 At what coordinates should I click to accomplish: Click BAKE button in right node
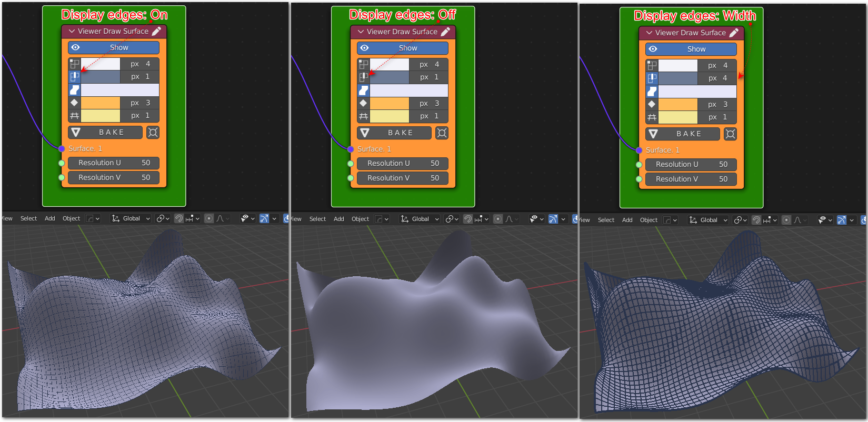tap(683, 134)
